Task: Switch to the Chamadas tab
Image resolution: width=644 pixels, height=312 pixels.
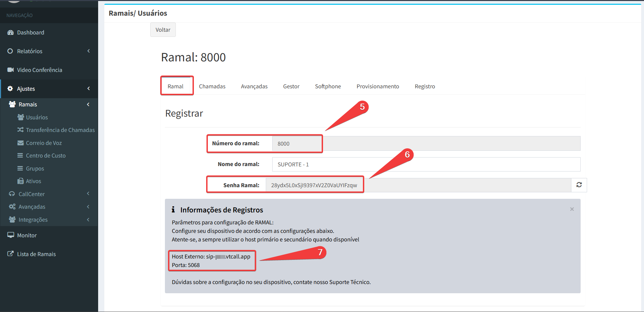Action: (x=212, y=87)
